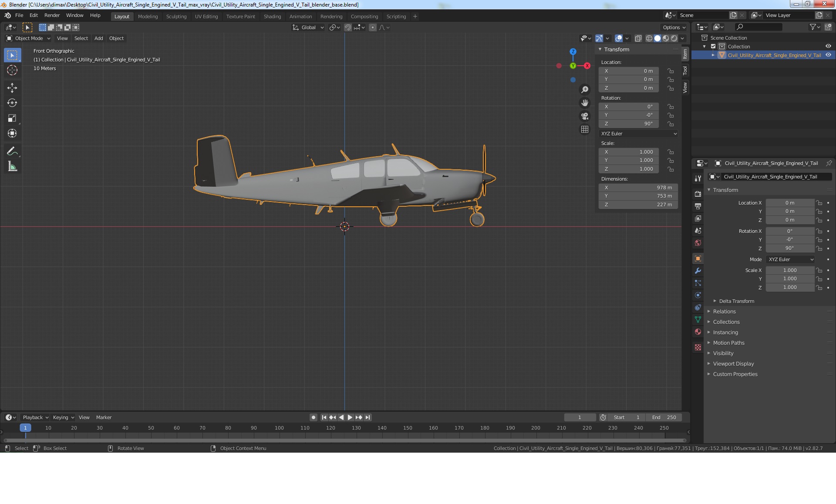Open the Particles properties tab

click(x=698, y=283)
